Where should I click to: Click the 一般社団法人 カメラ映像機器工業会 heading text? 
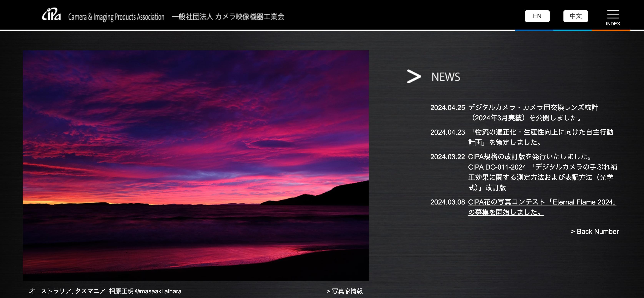tap(228, 17)
